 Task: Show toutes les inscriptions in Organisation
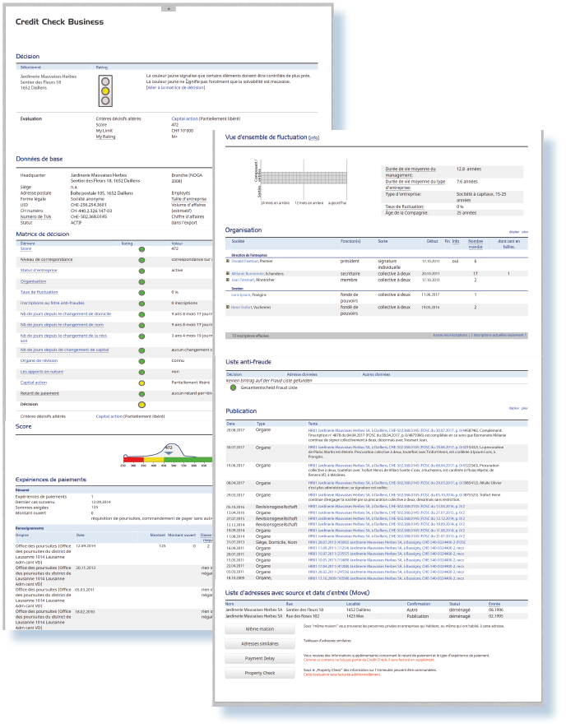click(450, 335)
